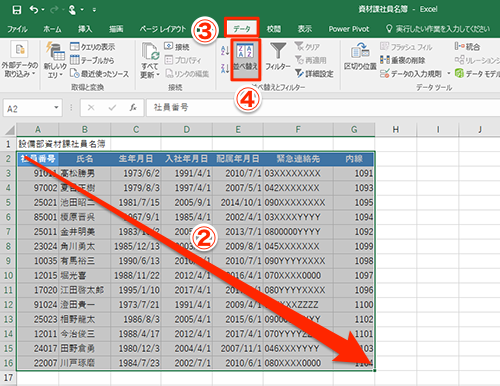Click the cell with 046XXXYYYY
The image size is (500, 386).
pyautogui.click(x=298, y=348)
